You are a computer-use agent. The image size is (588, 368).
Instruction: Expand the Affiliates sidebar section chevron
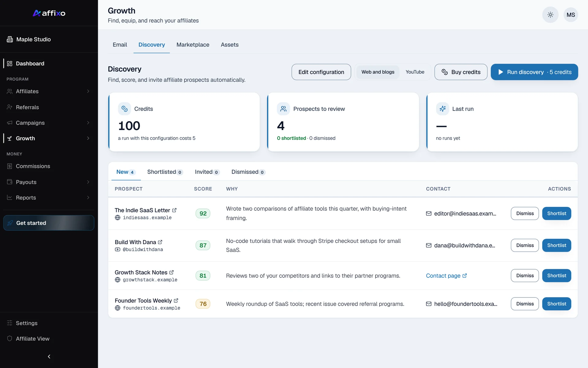(x=88, y=91)
